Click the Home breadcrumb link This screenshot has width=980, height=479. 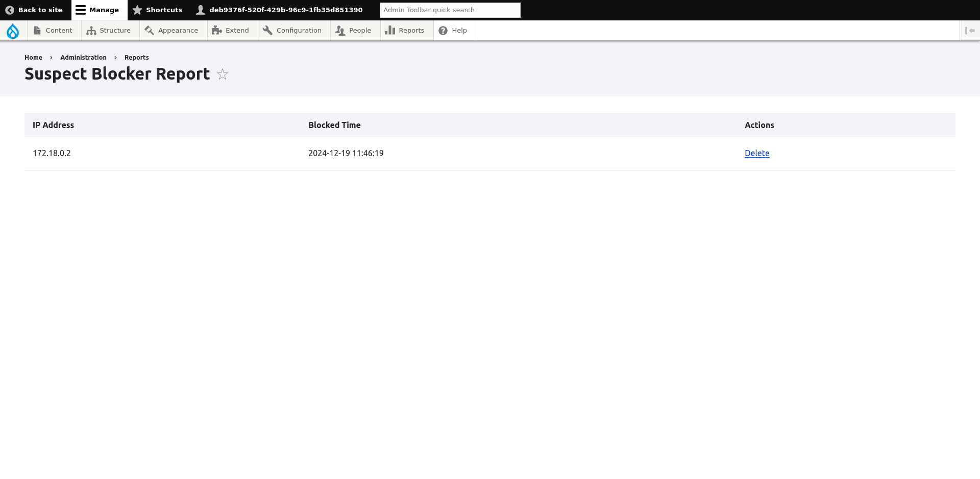coord(33,57)
